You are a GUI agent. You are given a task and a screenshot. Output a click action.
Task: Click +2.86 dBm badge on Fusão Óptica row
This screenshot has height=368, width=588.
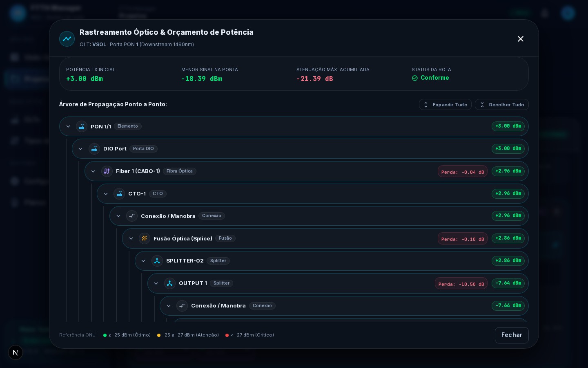pos(508,238)
